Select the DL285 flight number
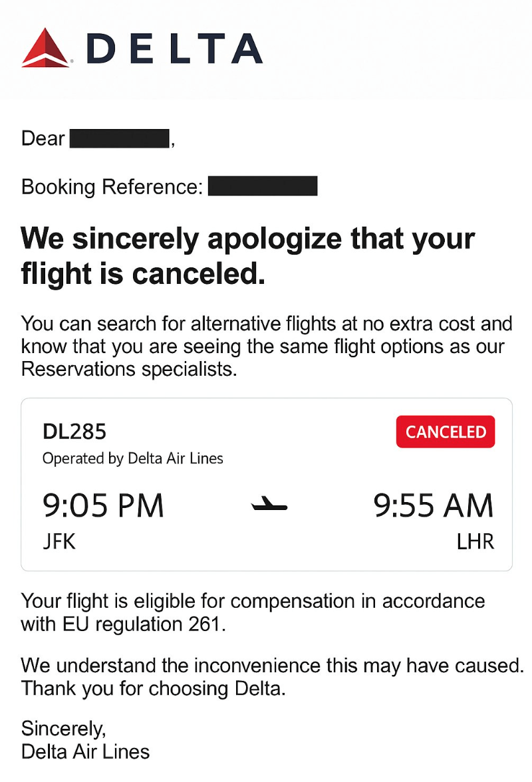 [74, 432]
